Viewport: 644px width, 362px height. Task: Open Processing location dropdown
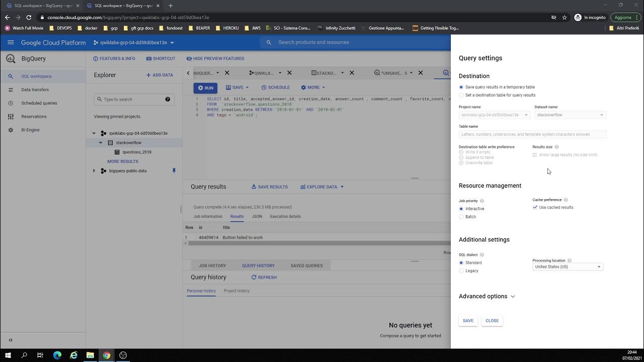click(x=568, y=267)
